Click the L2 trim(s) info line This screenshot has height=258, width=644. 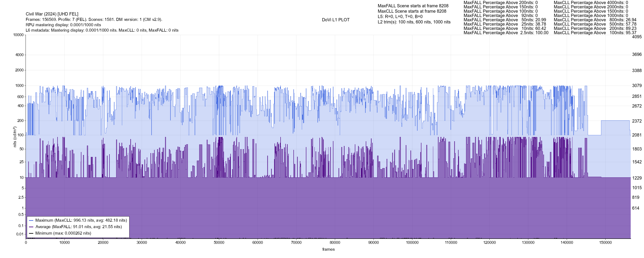(414, 22)
